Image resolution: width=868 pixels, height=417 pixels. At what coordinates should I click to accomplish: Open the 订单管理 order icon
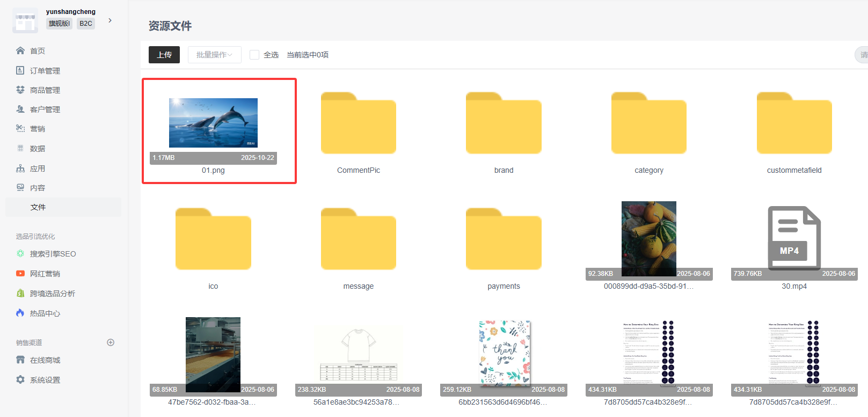pos(20,70)
